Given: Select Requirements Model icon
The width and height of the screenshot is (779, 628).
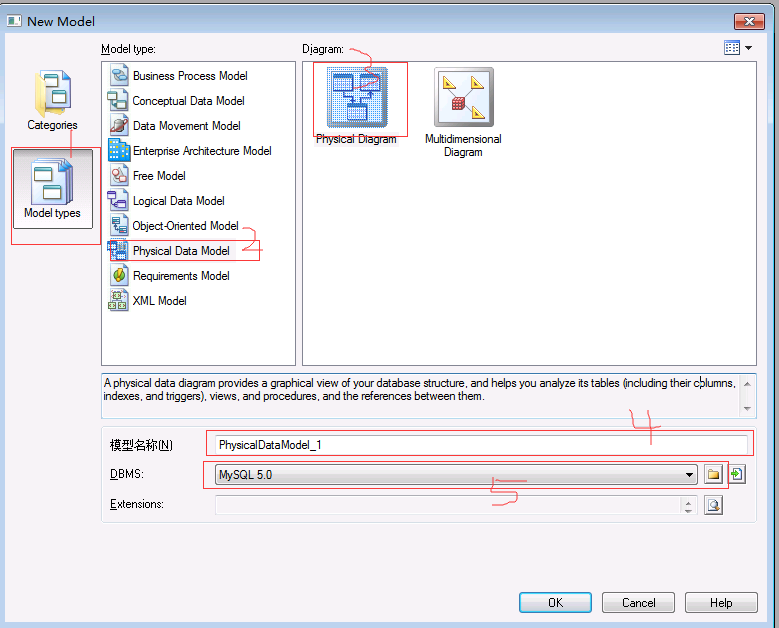Looking at the screenshot, I should pos(119,275).
